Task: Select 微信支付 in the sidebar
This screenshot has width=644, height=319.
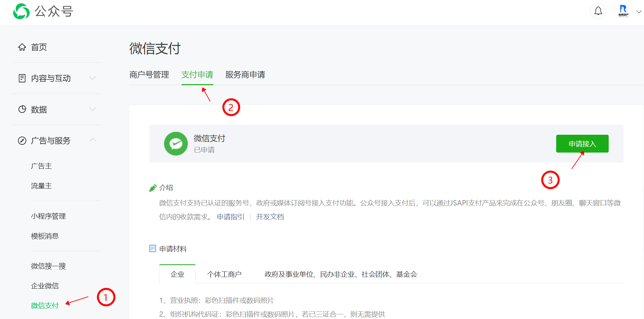Action: point(45,306)
